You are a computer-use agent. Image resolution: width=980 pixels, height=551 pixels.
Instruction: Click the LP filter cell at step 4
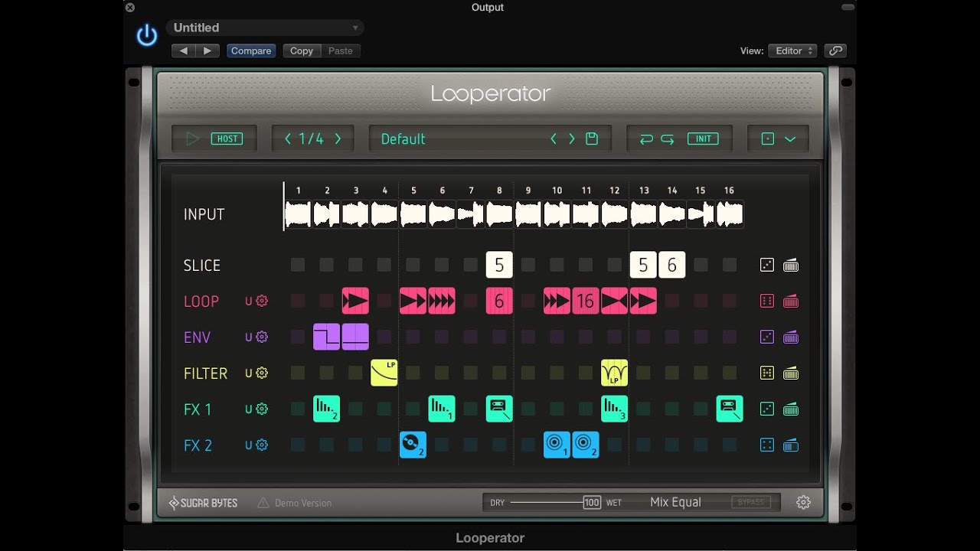point(384,373)
